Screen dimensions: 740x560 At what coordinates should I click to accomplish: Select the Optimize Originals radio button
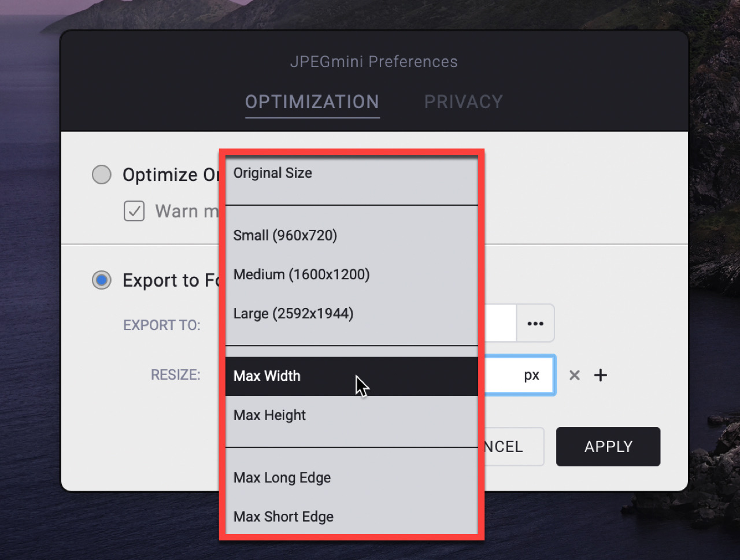102,175
